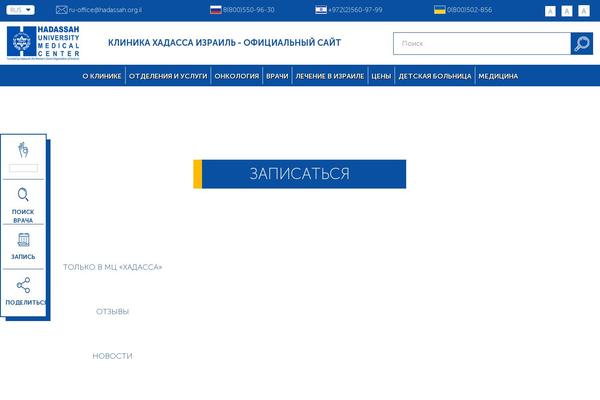Viewport: 600px width, 400px height.
Task: Click the small field under hand icon
Action: pos(23,168)
